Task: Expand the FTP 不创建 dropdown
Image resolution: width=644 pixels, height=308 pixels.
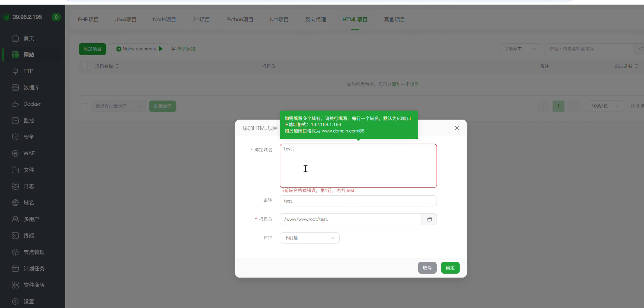Action: click(309, 238)
